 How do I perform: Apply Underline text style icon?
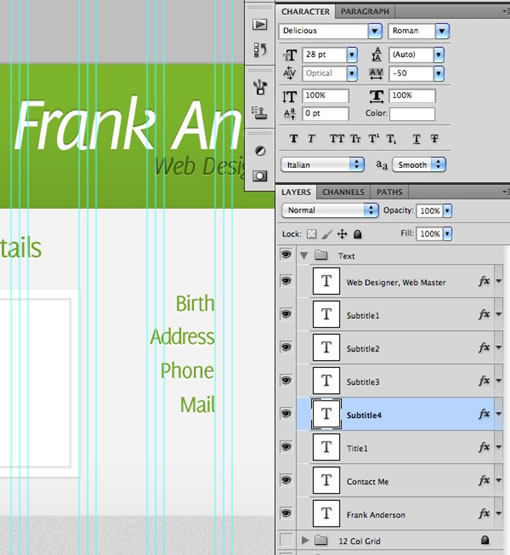click(417, 139)
